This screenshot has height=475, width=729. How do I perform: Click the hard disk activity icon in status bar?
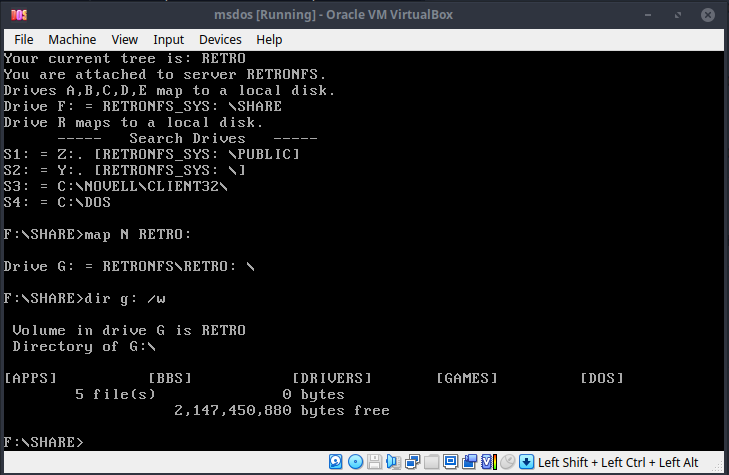click(x=336, y=462)
